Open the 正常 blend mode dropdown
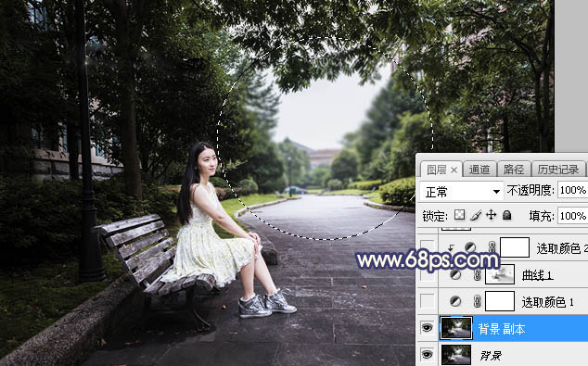The height and width of the screenshot is (366, 588). [462, 192]
